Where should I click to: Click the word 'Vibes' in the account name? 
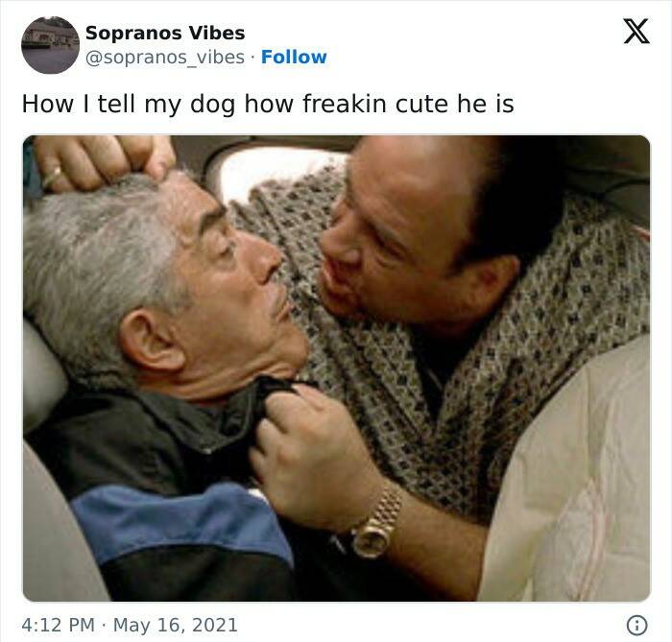pos(217,33)
